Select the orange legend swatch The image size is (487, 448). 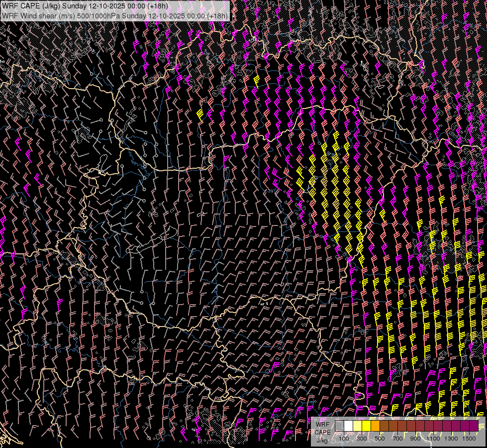pyautogui.click(x=375, y=426)
